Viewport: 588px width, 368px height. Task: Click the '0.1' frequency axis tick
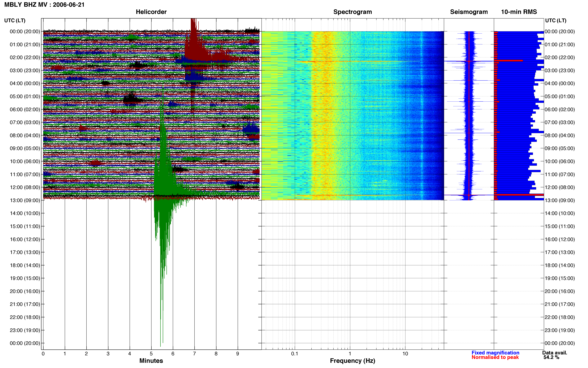point(295,354)
